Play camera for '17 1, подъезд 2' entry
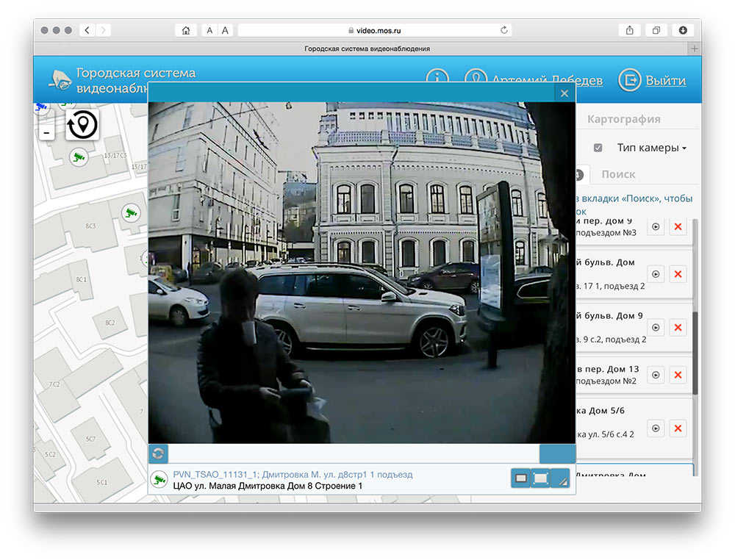This screenshot has width=735, height=560. (656, 274)
